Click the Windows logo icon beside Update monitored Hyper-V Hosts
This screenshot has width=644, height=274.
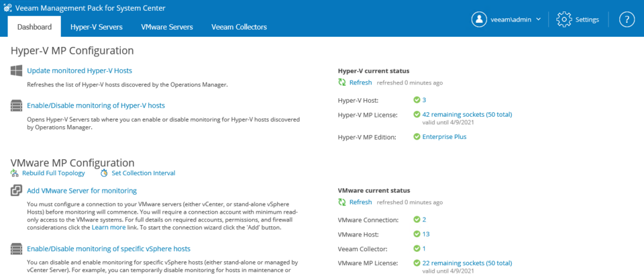[16, 71]
